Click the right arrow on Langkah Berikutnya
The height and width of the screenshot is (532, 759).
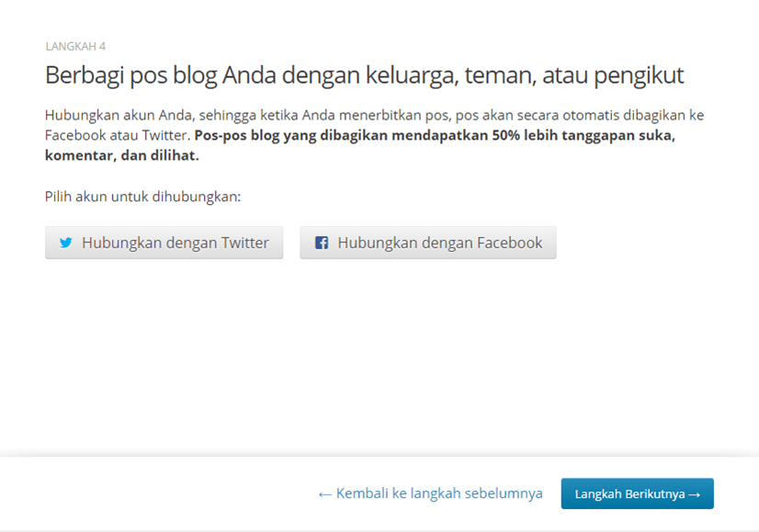pyautogui.click(x=695, y=494)
